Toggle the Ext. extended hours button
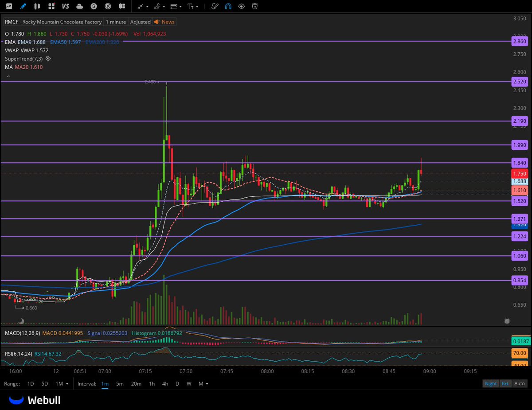This screenshot has width=532, height=410. click(x=505, y=383)
